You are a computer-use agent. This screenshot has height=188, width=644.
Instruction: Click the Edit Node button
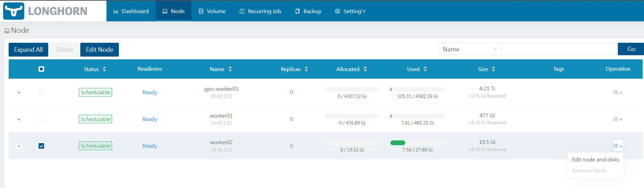pyautogui.click(x=100, y=50)
